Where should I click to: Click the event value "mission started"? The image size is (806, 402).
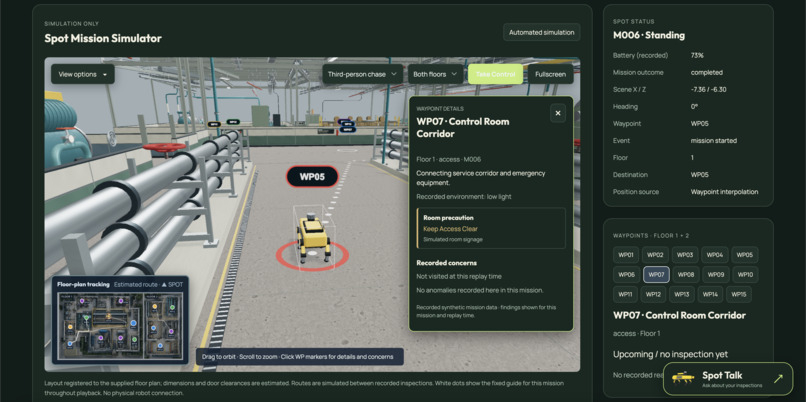point(713,140)
